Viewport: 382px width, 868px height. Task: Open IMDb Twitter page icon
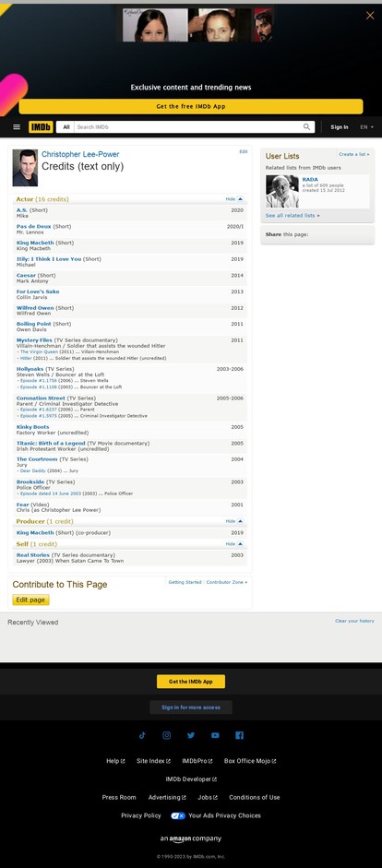click(x=191, y=735)
